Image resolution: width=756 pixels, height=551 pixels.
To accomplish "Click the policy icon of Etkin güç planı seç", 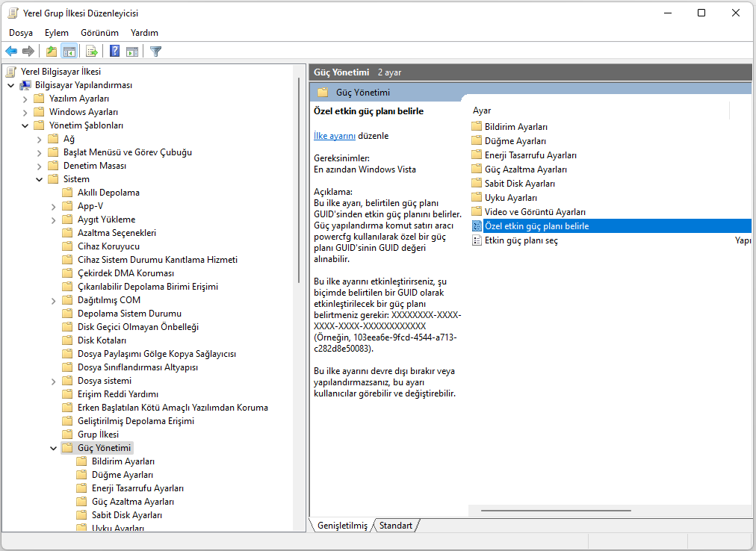I will tap(477, 240).
